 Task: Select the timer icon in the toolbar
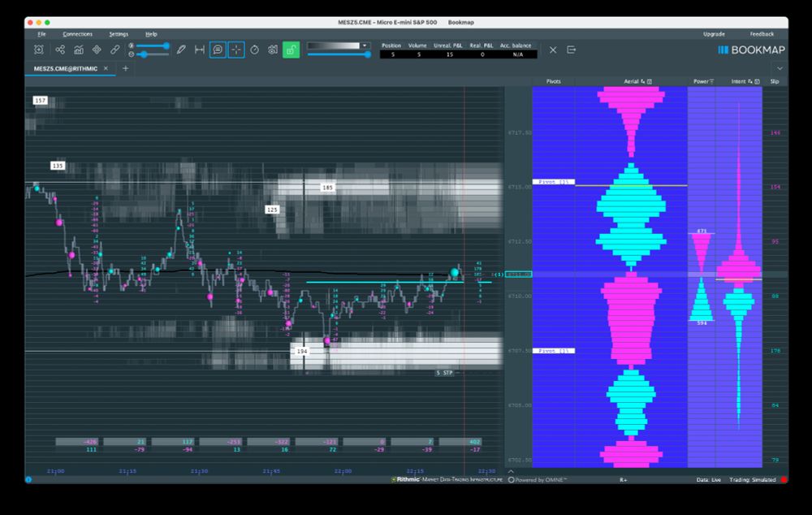pyautogui.click(x=255, y=49)
